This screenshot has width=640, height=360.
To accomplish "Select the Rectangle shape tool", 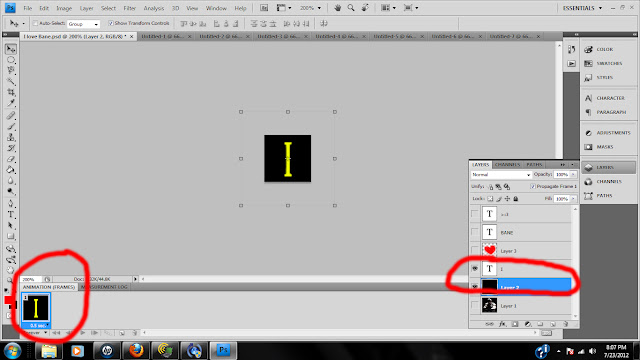I will coord(11,236).
